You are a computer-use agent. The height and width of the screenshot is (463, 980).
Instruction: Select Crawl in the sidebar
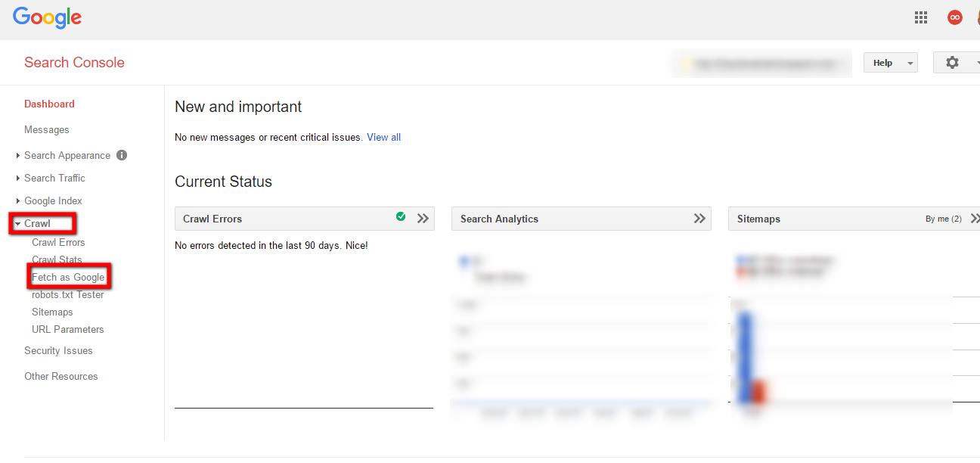pos(37,224)
